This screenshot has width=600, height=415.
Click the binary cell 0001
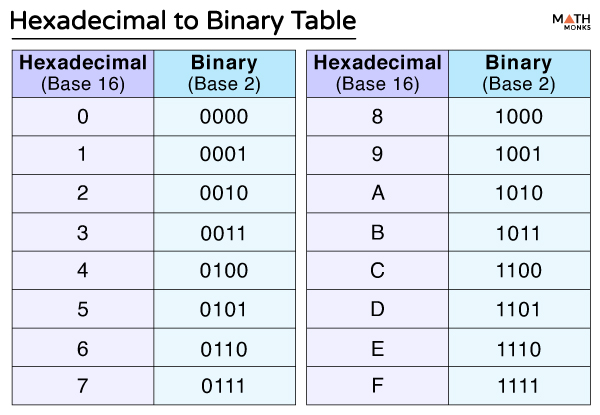click(225, 155)
